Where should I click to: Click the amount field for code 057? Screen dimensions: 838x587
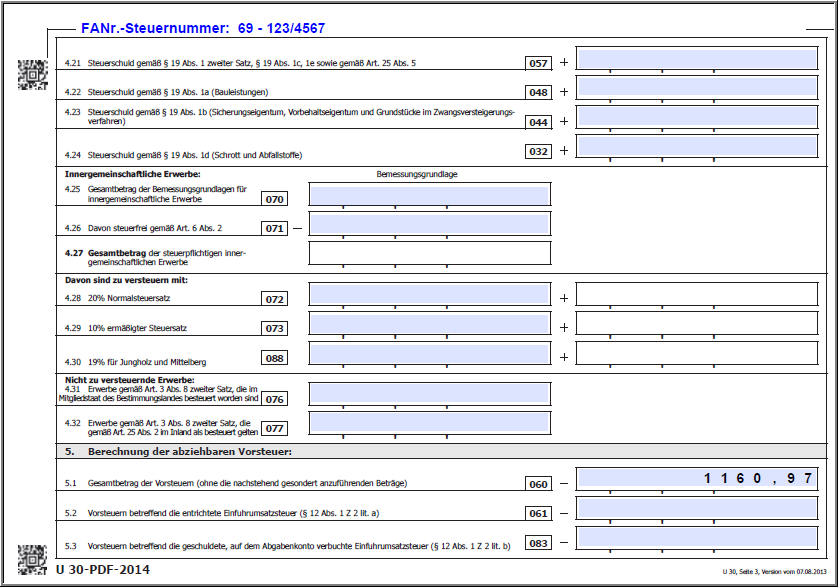point(697,59)
